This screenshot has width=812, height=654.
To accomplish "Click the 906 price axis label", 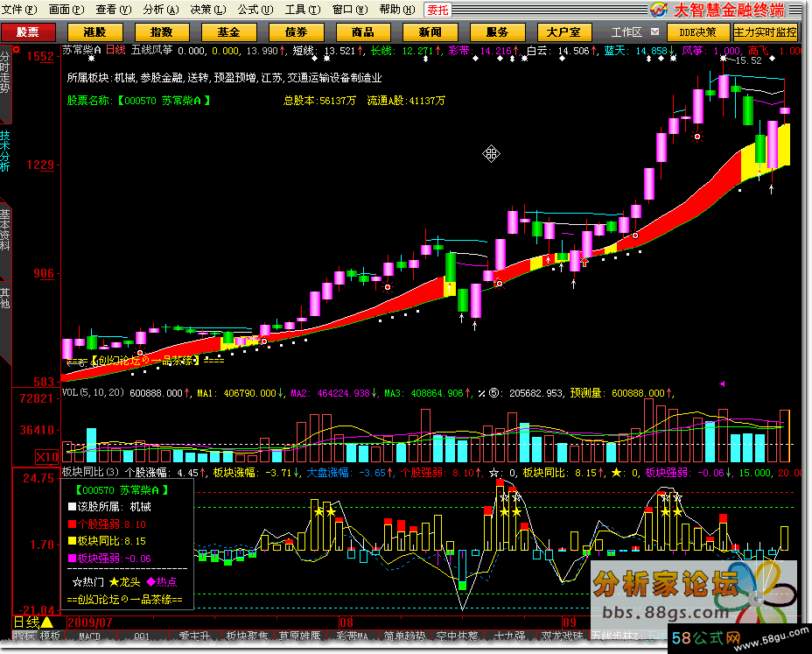I will [44, 274].
